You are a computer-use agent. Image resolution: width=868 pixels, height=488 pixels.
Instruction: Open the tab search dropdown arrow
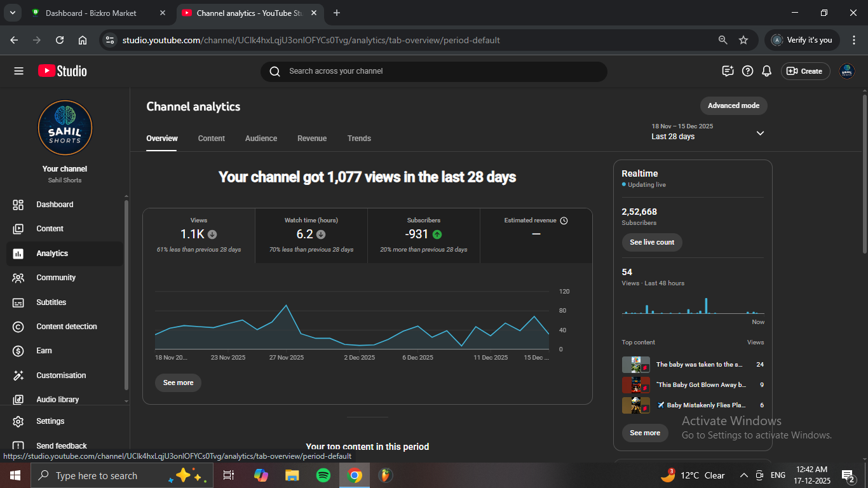[12, 13]
